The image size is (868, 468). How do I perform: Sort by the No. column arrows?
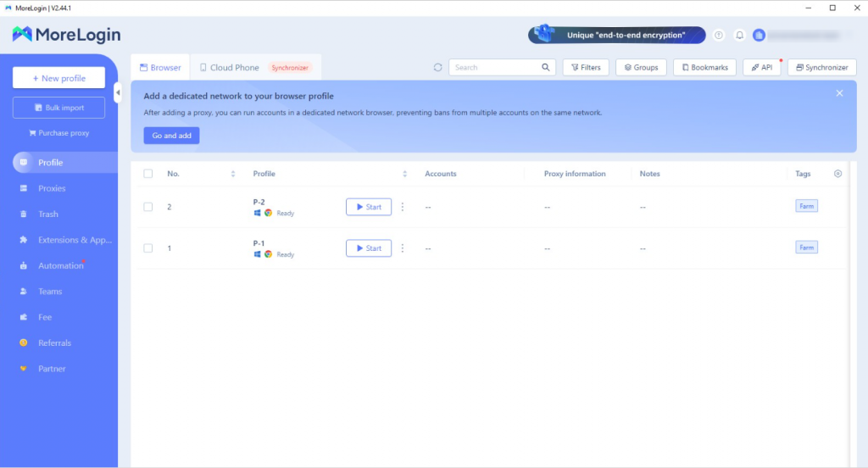click(233, 174)
